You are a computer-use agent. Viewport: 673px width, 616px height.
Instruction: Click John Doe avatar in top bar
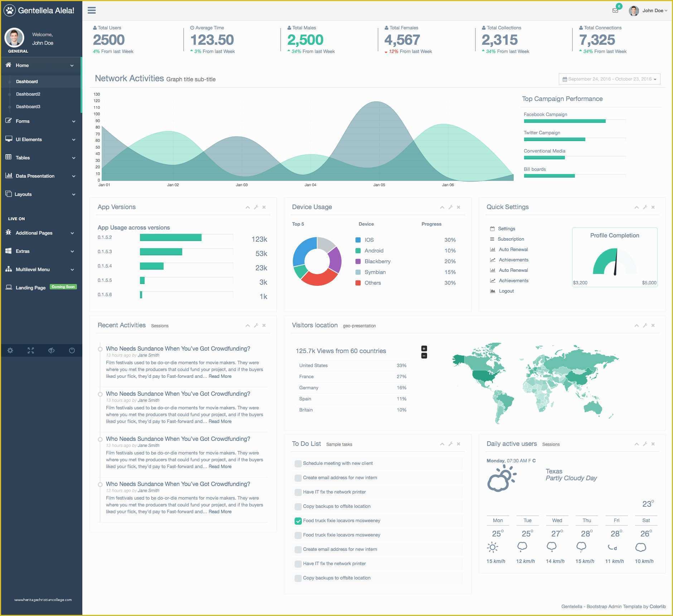634,11
